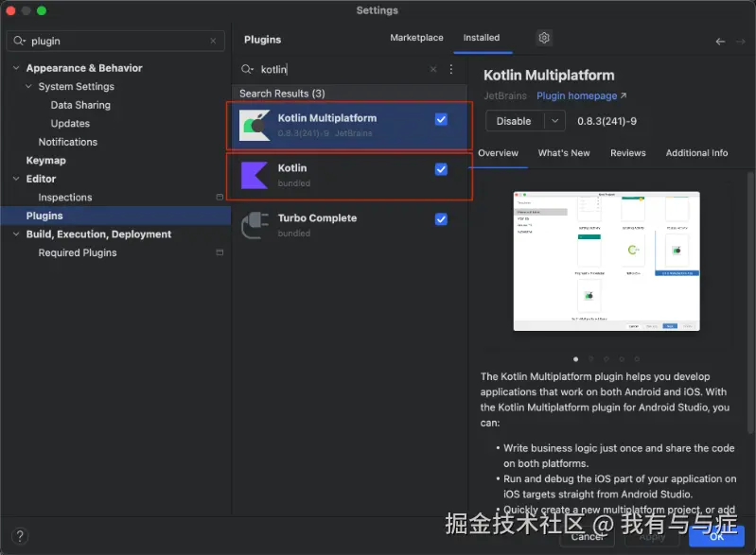Uncheck the Turbo Complete plugin checkbox

(441, 219)
